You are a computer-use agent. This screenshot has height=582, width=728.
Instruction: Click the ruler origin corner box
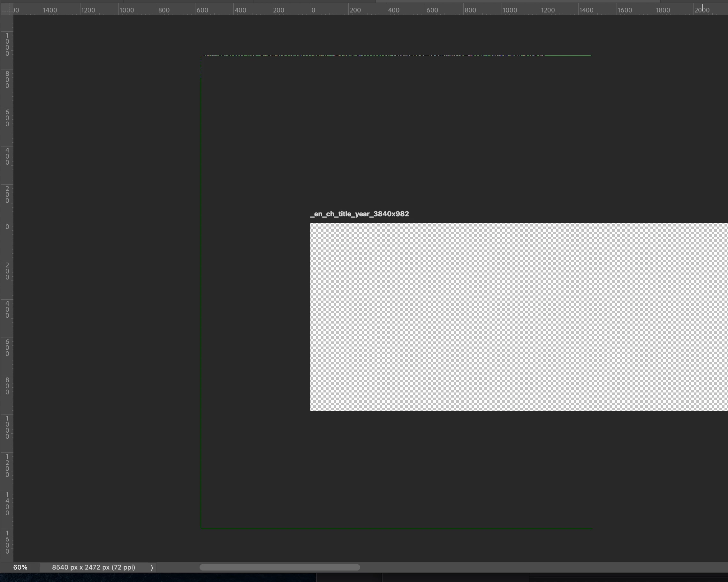(x=7, y=10)
